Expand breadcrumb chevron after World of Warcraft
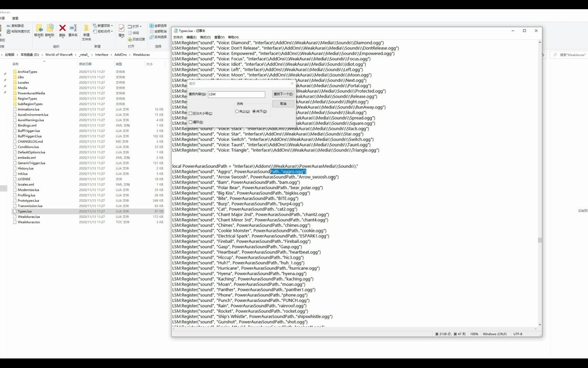Image resolution: width=588 pixels, height=368 pixels. tap(76, 55)
